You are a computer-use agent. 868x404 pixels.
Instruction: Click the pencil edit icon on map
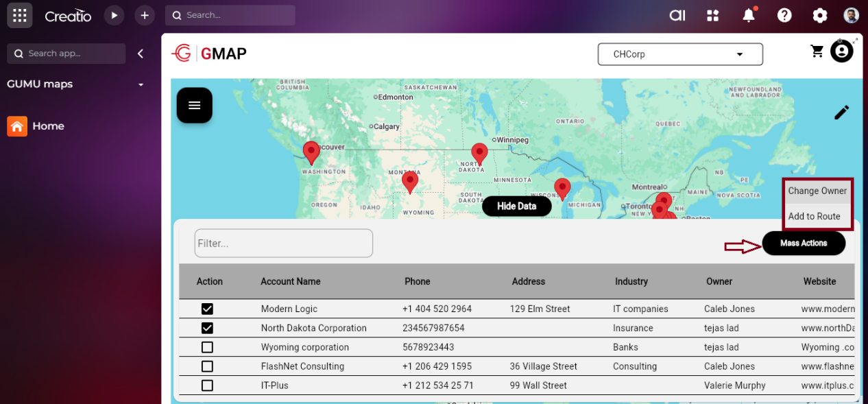[x=842, y=112]
